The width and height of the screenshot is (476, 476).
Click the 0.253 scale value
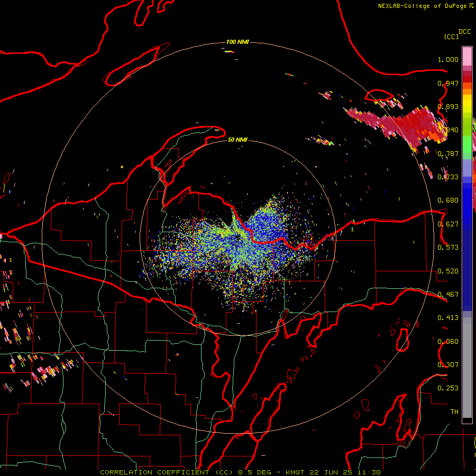pos(448,388)
